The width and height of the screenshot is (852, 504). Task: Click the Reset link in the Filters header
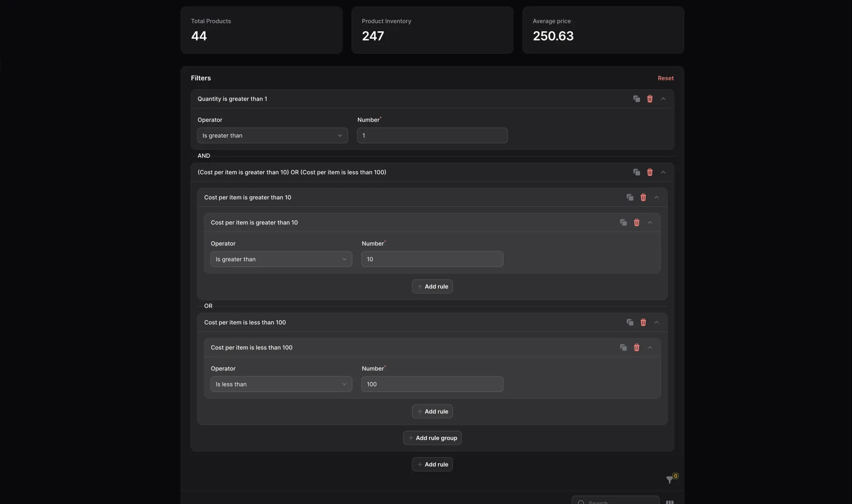665,78
